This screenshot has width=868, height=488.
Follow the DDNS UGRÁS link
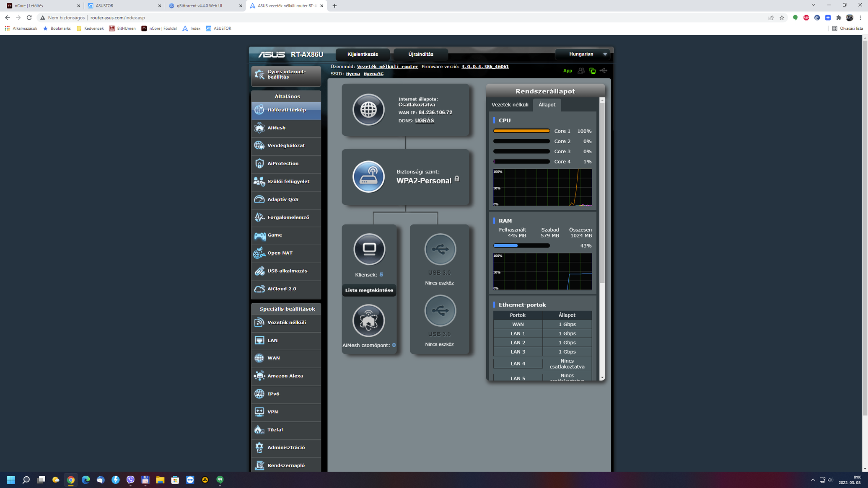click(x=425, y=121)
